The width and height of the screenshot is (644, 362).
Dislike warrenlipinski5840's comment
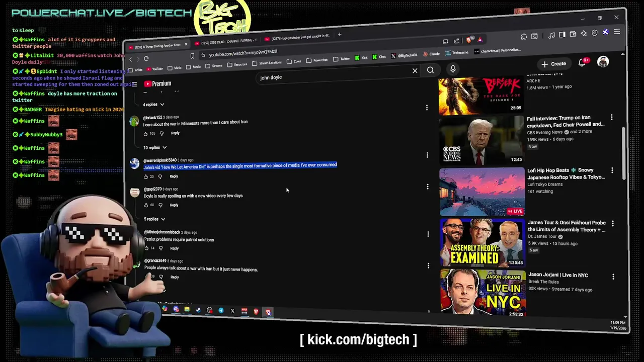(160, 176)
